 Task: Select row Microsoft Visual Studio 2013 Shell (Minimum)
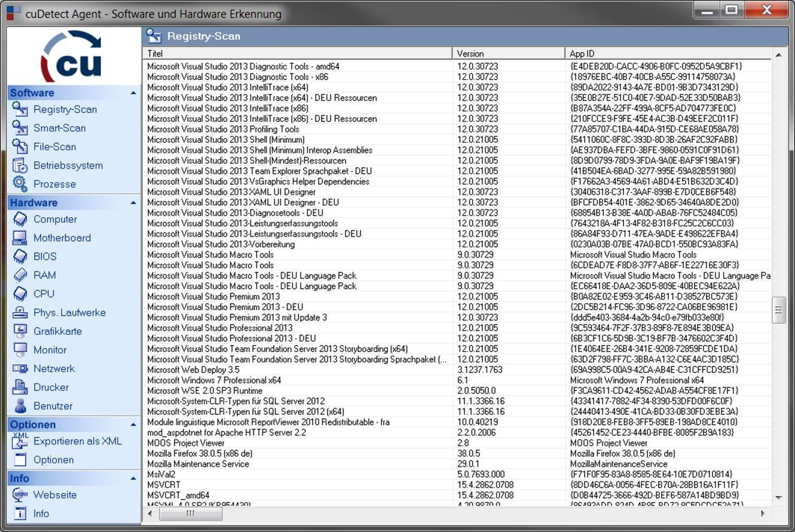click(457, 140)
